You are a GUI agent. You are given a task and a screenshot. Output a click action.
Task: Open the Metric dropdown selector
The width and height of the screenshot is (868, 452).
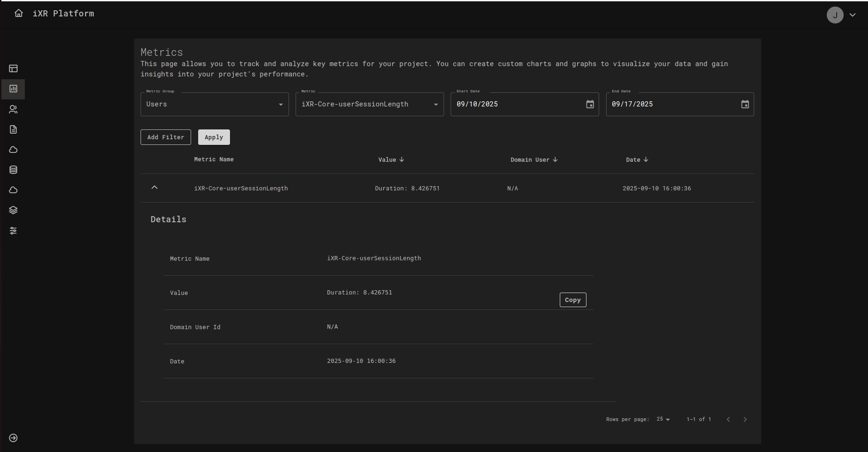click(x=370, y=104)
